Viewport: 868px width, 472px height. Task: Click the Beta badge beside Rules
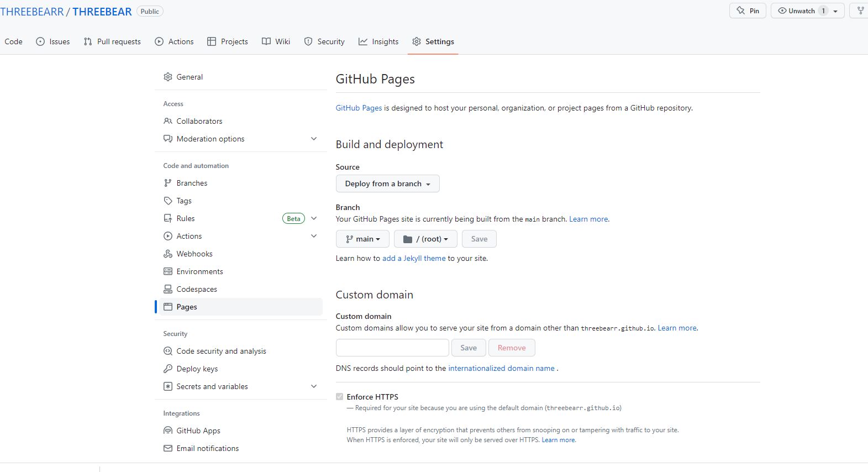(x=293, y=218)
